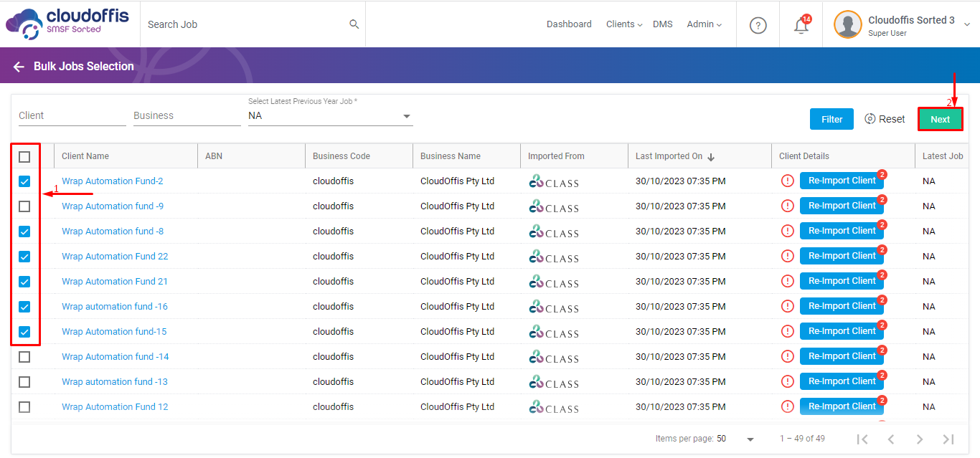Click the warning icon for Wrap automation fund -13
This screenshot has width=980, height=458.
(788, 381)
